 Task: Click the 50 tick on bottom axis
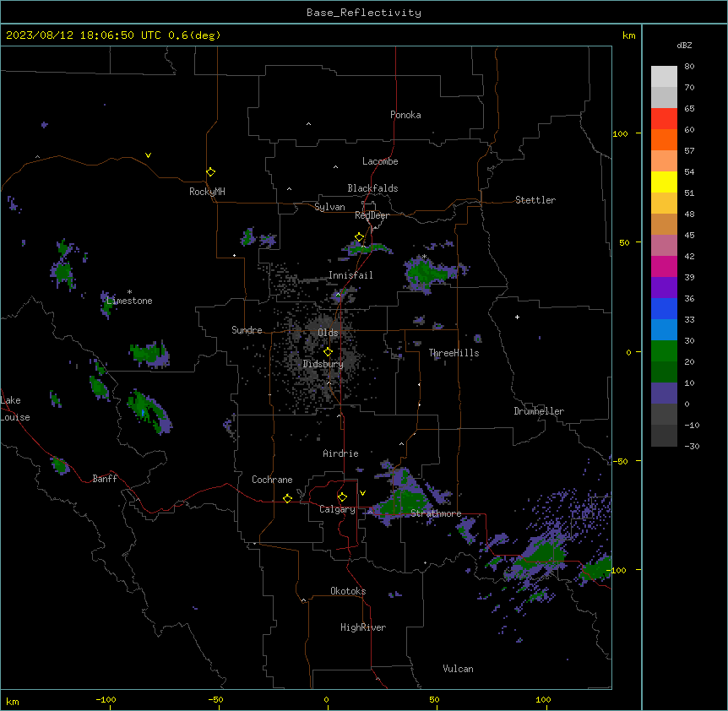(434, 699)
